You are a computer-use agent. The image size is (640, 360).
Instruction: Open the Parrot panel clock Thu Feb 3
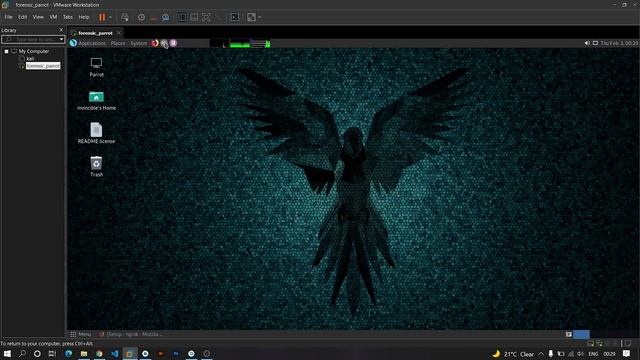(619, 43)
